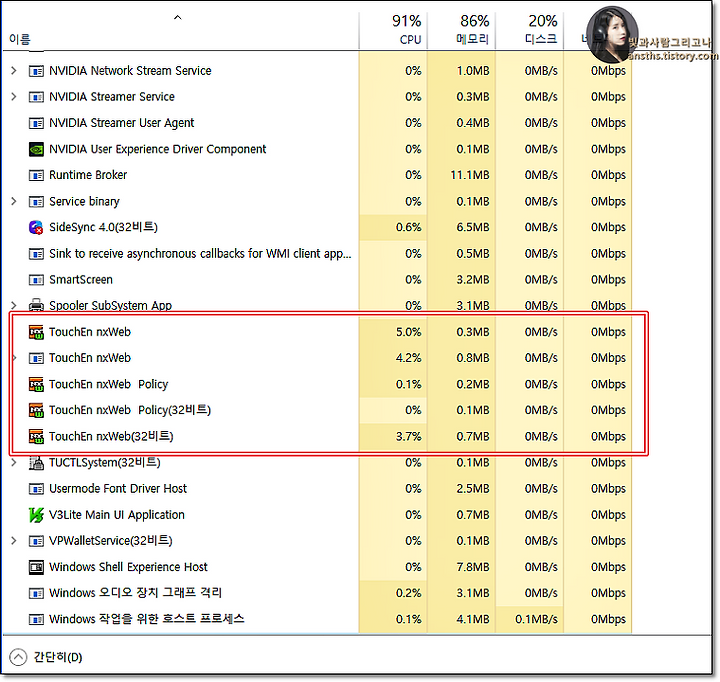Select SmartScreen process name
Viewport: 720px width, 682px height.
tap(80, 280)
